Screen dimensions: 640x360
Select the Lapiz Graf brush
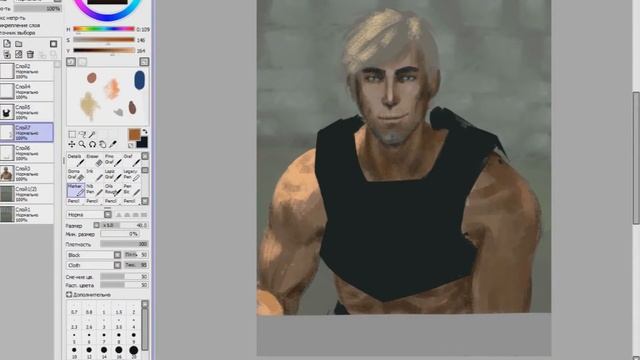pos(113,175)
